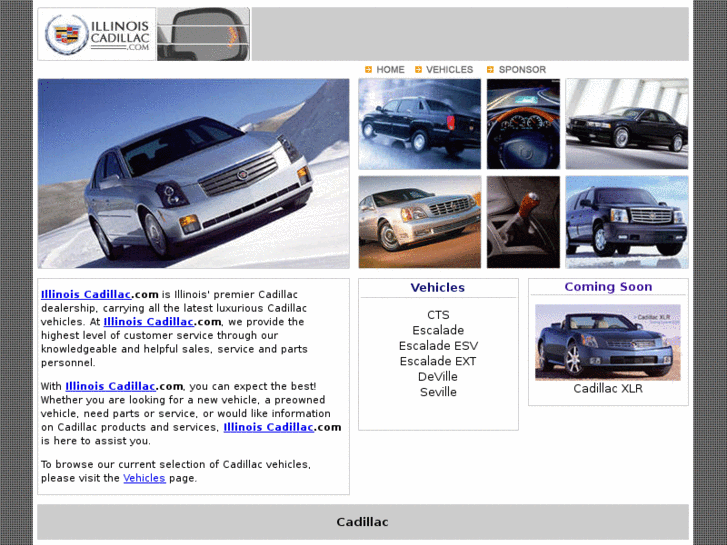Viewport: 727px width, 545px height.
Task: Click the Cadillac footer text
Action: click(x=363, y=522)
